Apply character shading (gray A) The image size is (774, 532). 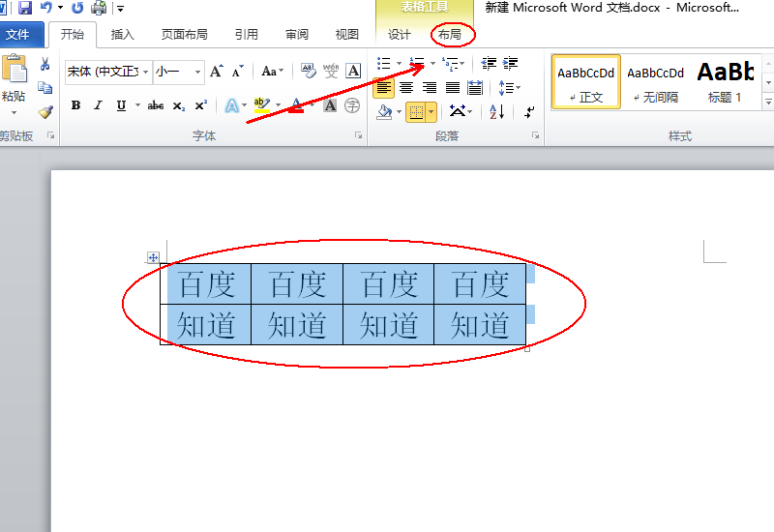coord(330,105)
